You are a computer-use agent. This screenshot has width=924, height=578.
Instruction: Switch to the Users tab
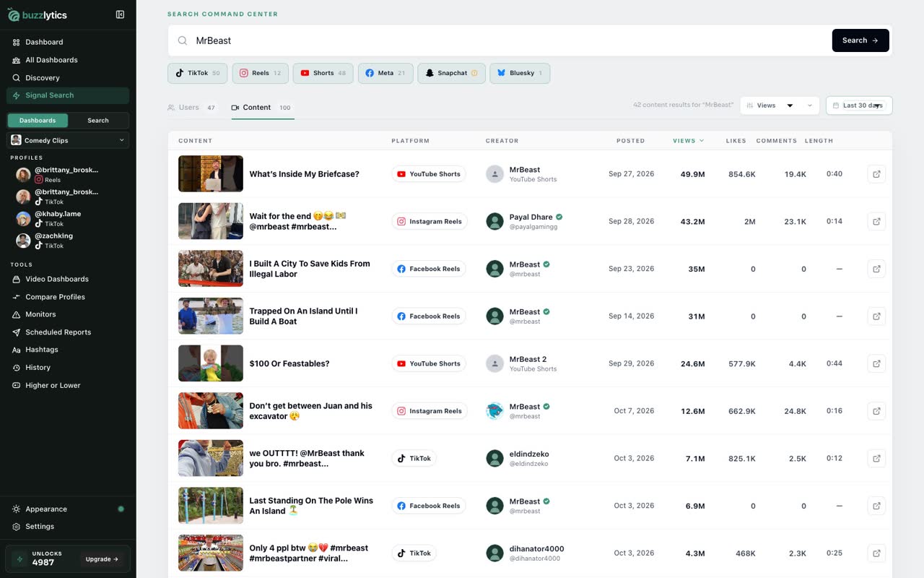tap(192, 108)
